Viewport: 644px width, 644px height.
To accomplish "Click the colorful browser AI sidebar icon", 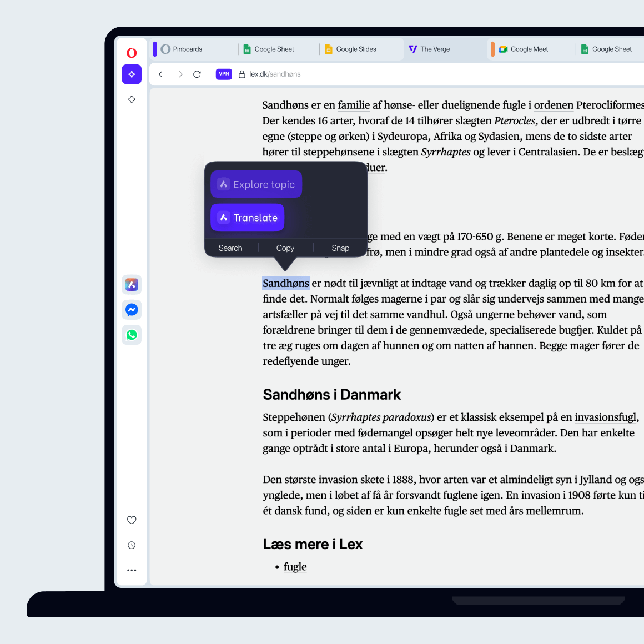I will [132, 284].
